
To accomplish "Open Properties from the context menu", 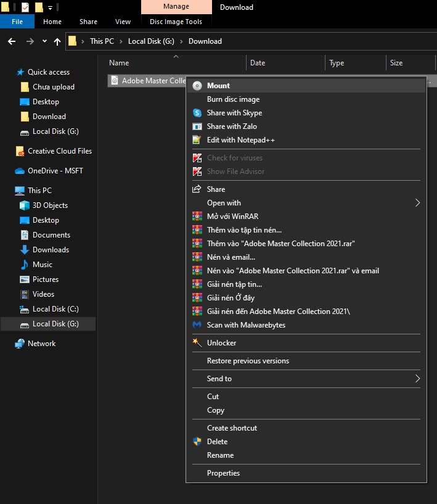I will click(223, 473).
